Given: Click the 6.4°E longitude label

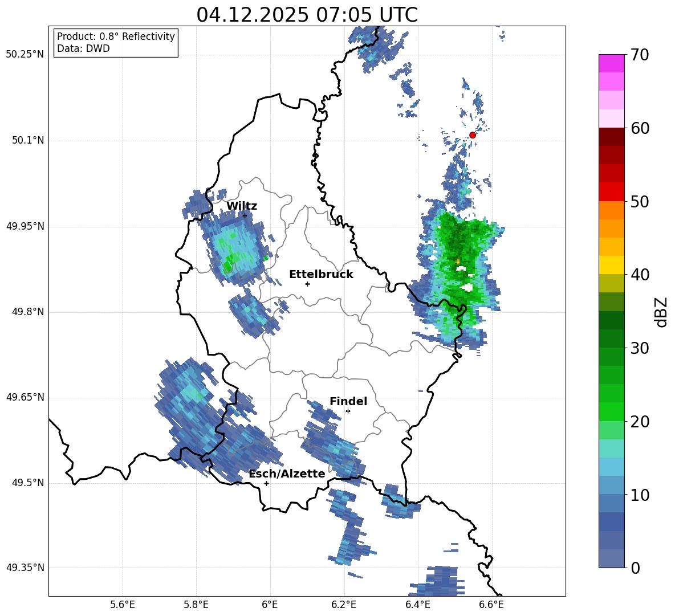Looking at the screenshot, I should (417, 605).
